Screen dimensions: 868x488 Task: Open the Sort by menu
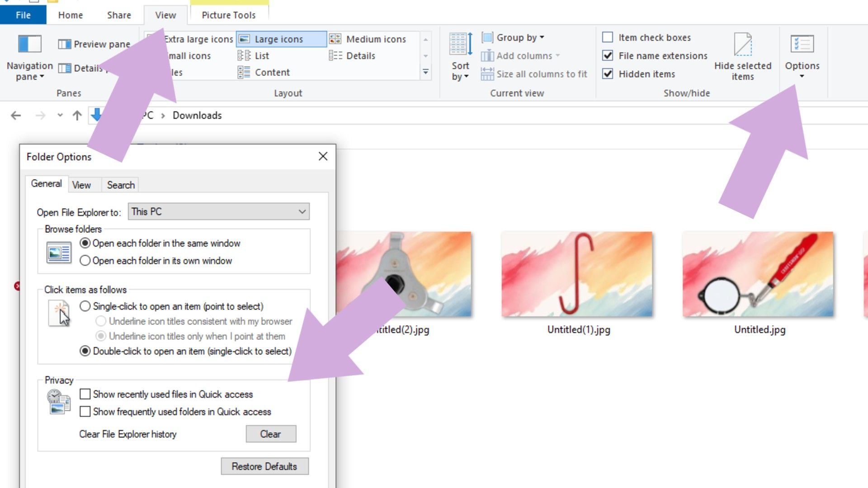[x=461, y=57]
